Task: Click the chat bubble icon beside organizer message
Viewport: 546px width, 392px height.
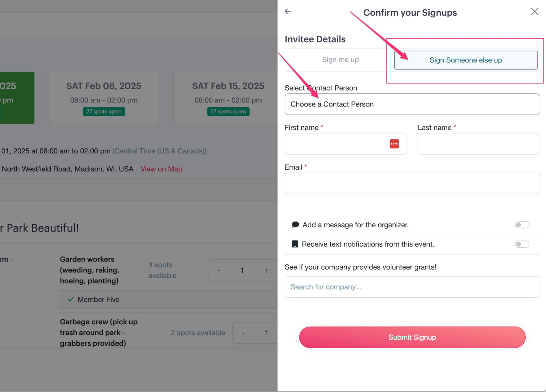Action: point(295,224)
